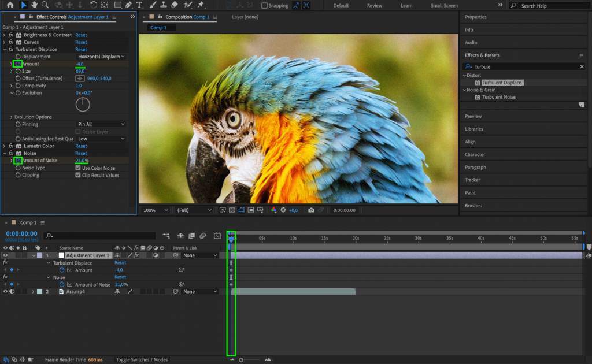
Task: Scrub the Amount of Noise 21.0% value
Action: pyautogui.click(x=82, y=160)
